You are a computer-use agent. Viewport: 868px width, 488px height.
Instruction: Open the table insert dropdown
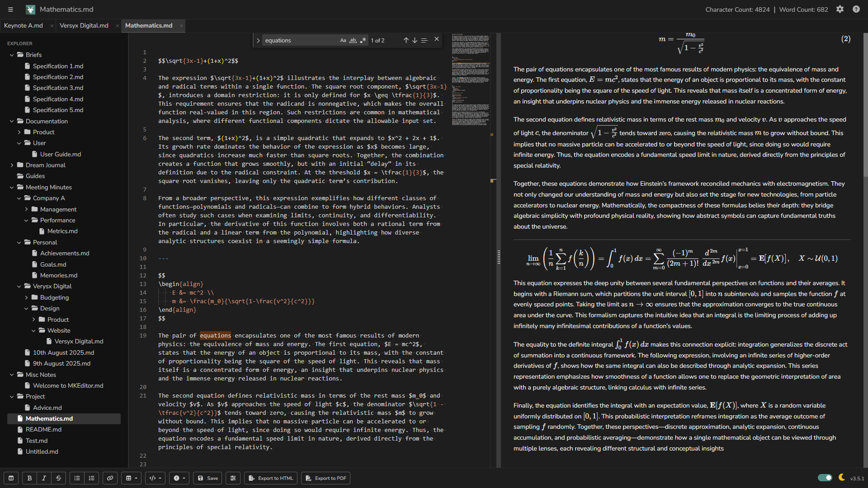132,478
